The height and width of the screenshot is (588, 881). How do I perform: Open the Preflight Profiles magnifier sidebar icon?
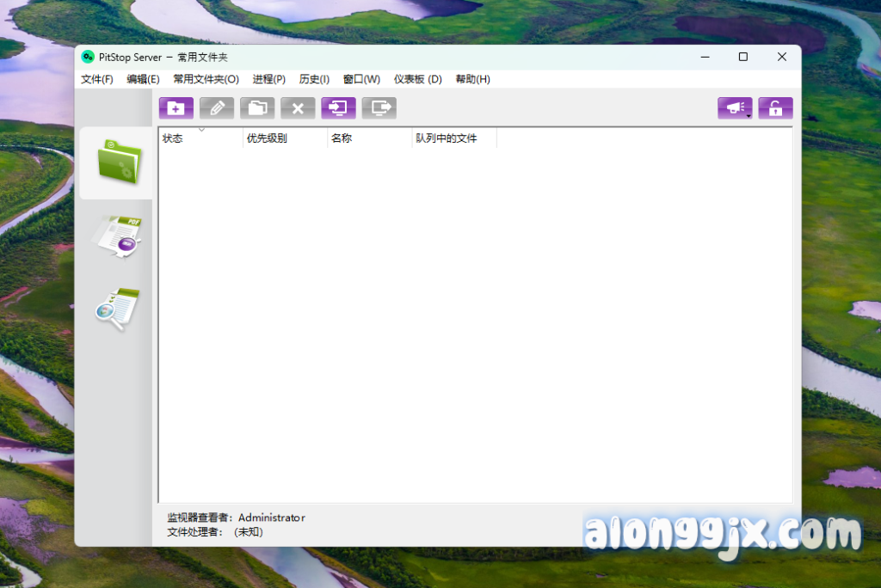(x=117, y=309)
